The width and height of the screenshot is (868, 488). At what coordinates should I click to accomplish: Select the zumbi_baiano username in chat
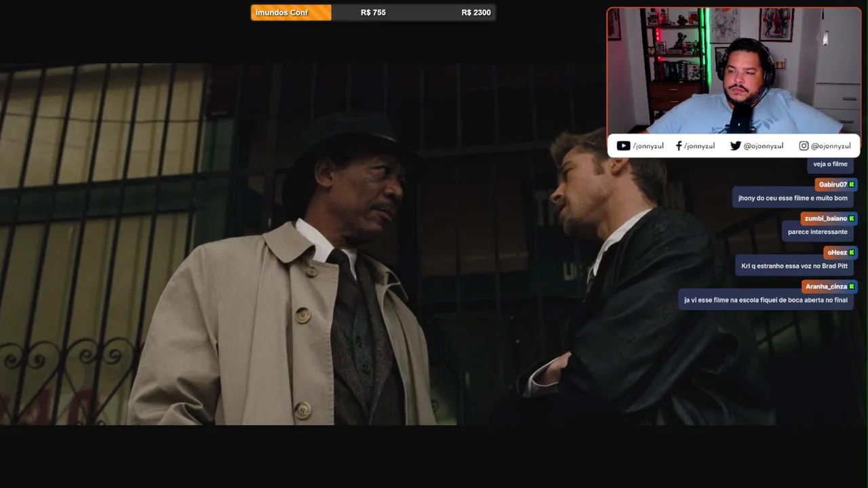coord(826,218)
